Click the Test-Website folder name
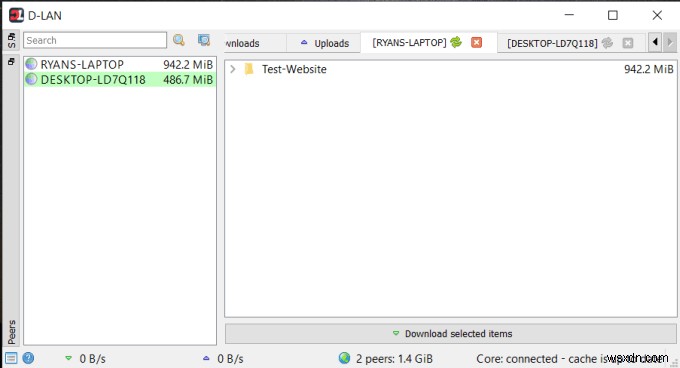This screenshot has height=368, width=680. coord(294,69)
